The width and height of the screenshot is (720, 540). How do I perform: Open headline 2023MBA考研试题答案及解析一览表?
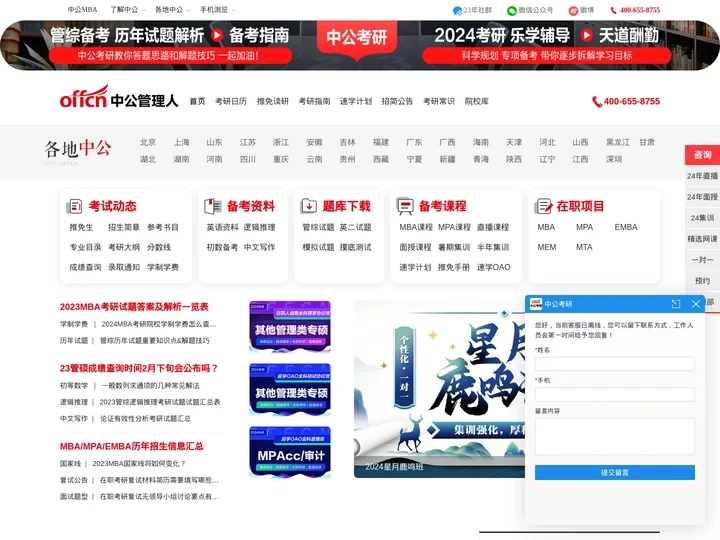(134, 307)
